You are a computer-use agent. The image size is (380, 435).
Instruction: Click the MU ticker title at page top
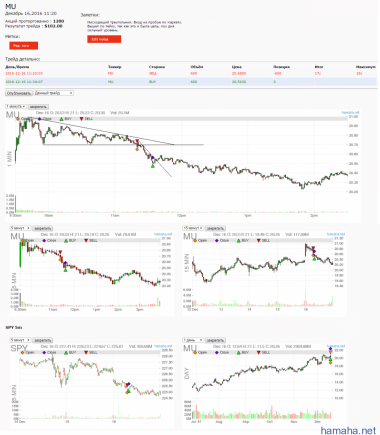point(10,6)
